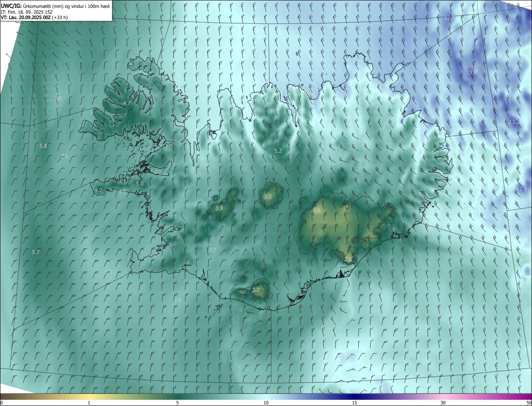
Task: Click the 5.2 value label on the map
Action: pos(278,151)
